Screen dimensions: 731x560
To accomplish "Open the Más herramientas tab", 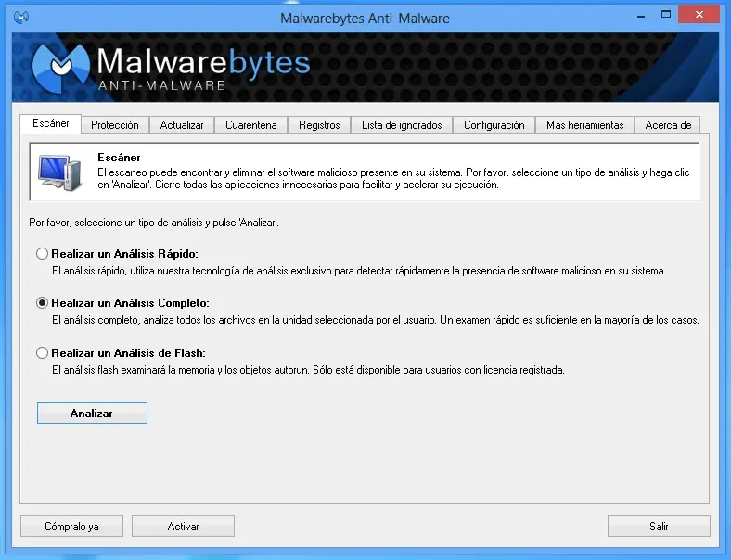I will pyautogui.click(x=585, y=125).
